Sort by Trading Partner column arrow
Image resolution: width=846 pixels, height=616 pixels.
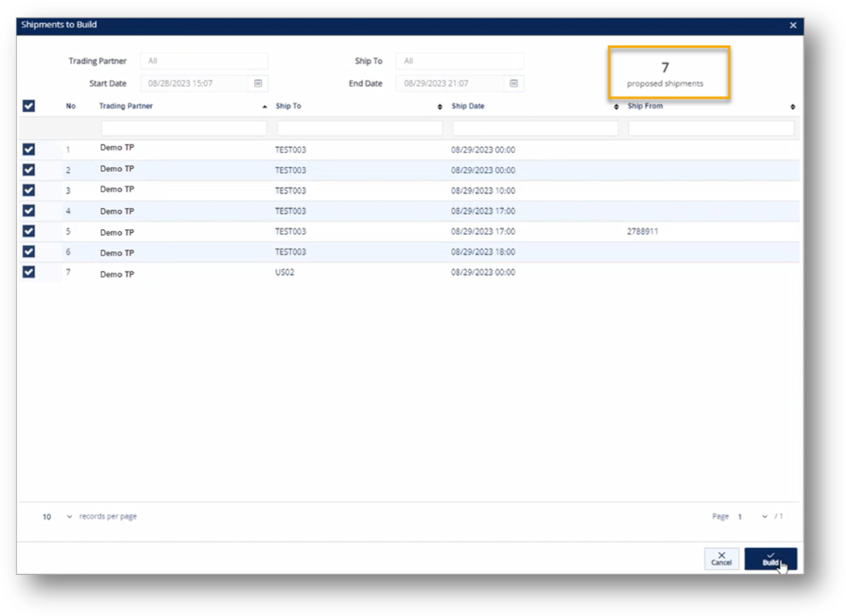coord(264,107)
